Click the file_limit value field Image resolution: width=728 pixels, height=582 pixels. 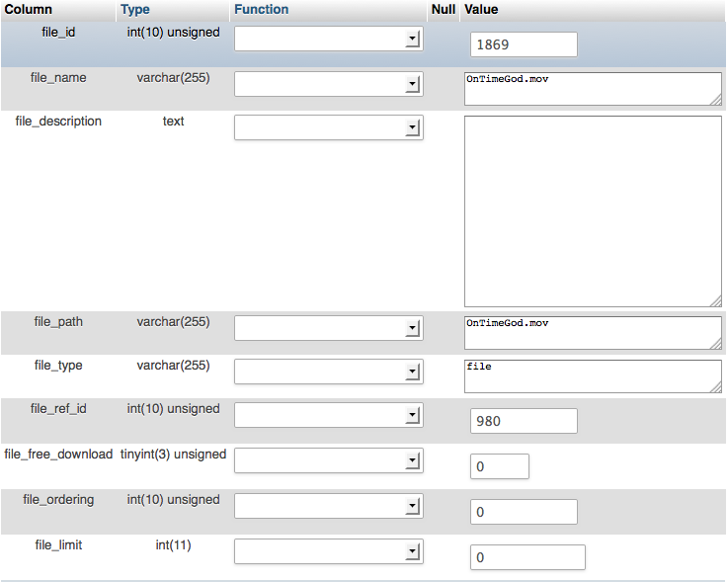coord(527,557)
